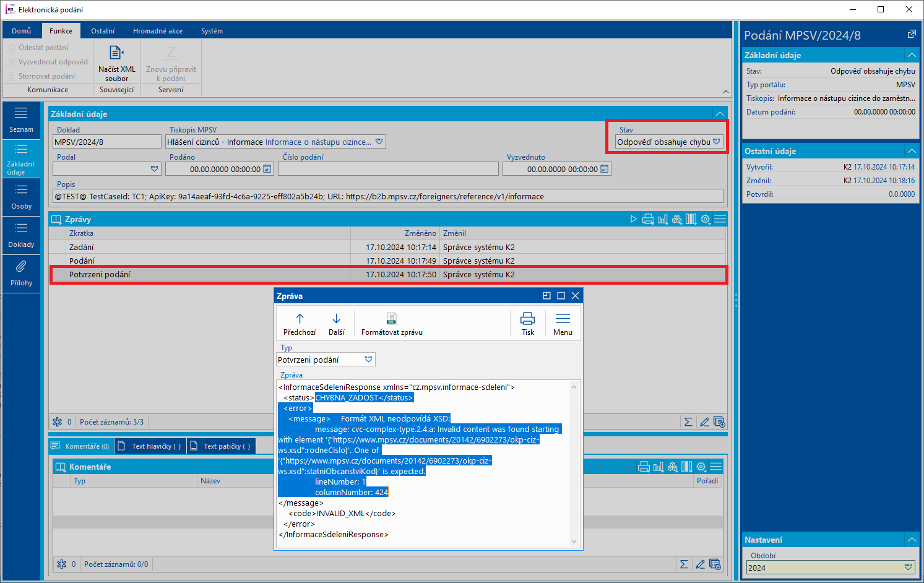Viewport: 924px width, 583px height.
Task: Click the print icon in Zprávy header
Action: (x=648, y=219)
